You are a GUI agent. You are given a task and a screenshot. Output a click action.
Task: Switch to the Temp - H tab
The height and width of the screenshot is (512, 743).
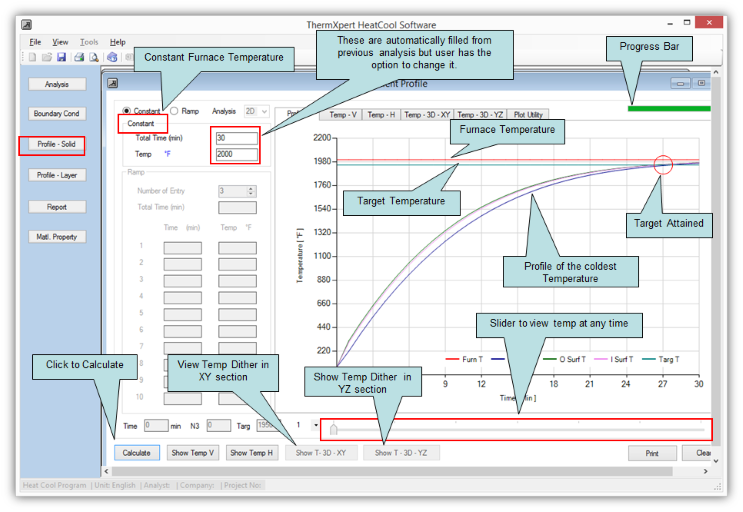[381, 115]
